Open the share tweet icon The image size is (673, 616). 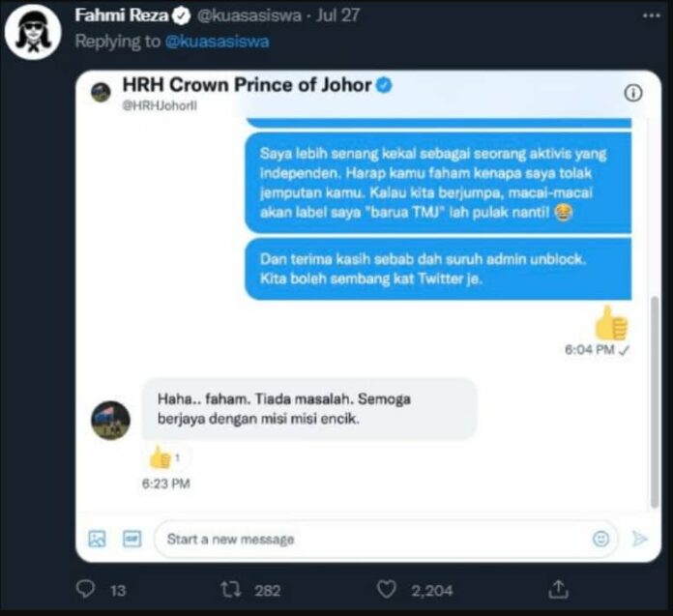(558, 589)
